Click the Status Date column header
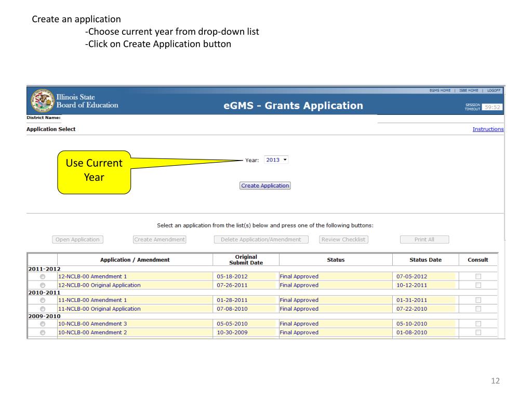Viewport: 532px width, 399px height. 425,260
